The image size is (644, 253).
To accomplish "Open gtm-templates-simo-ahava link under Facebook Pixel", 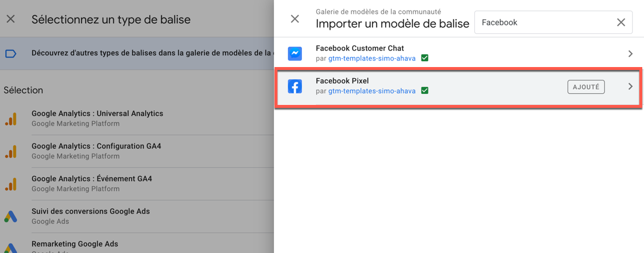I will [x=372, y=91].
